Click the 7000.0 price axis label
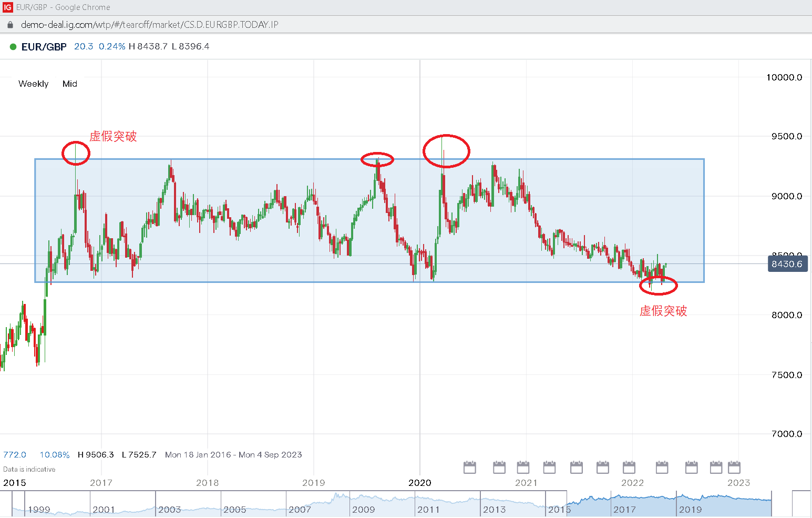Image resolution: width=812 pixels, height=518 pixels. (x=787, y=434)
